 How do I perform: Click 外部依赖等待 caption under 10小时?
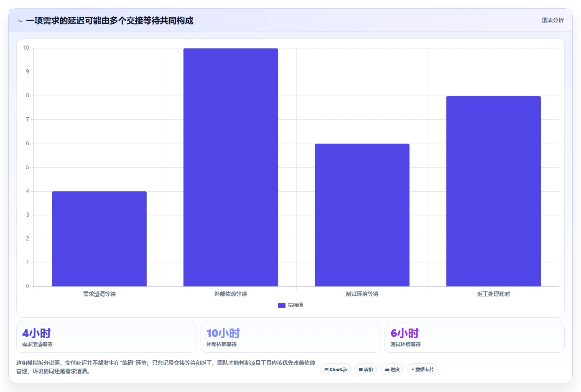point(222,344)
